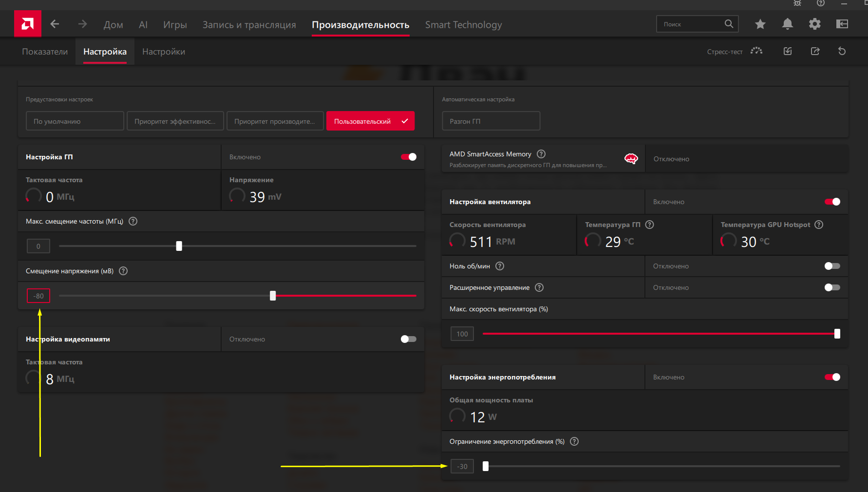Open settings with the gear icon
Image resolution: width=868 pixels, height=492 pixels.
click(815, 24)
